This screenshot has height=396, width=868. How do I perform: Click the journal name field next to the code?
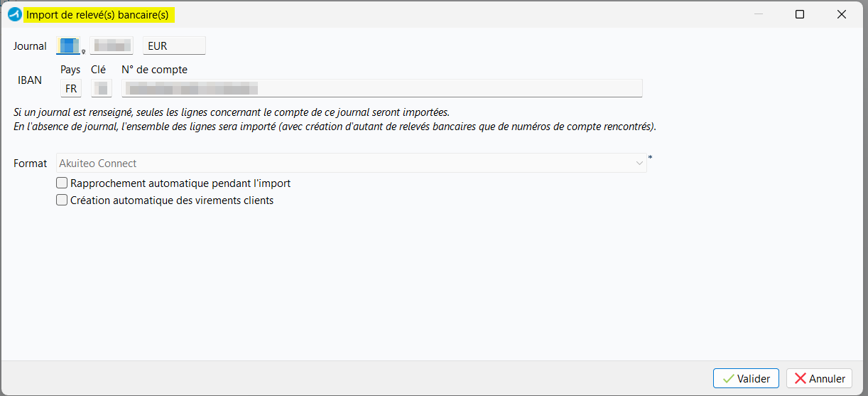click(x=112, y=46)
